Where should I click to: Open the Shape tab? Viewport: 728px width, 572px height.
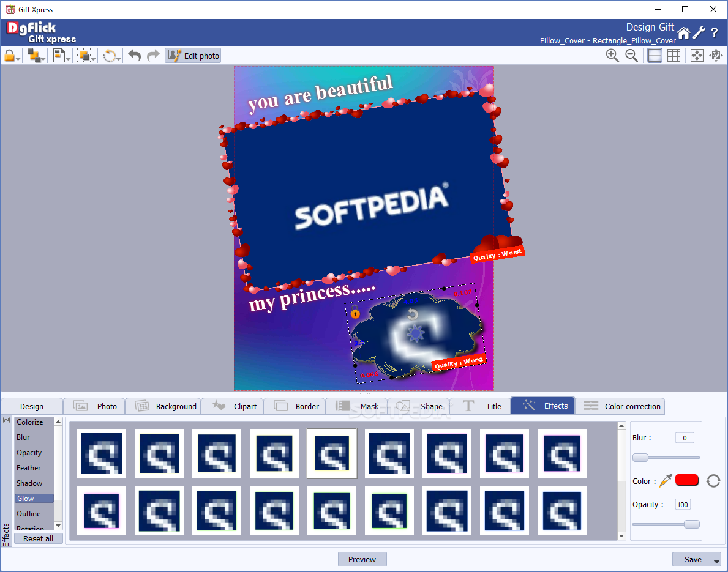coord(419,406)
